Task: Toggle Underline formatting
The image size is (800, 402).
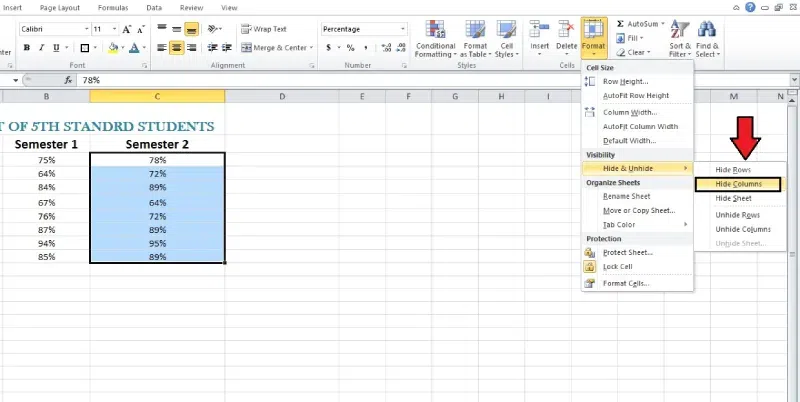Action: point(56,48)
